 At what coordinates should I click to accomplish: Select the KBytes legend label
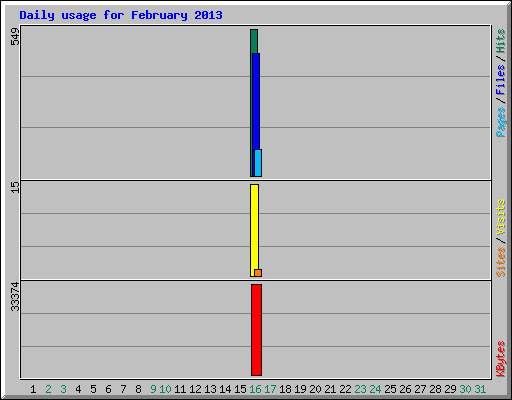(x=500, y=359)
